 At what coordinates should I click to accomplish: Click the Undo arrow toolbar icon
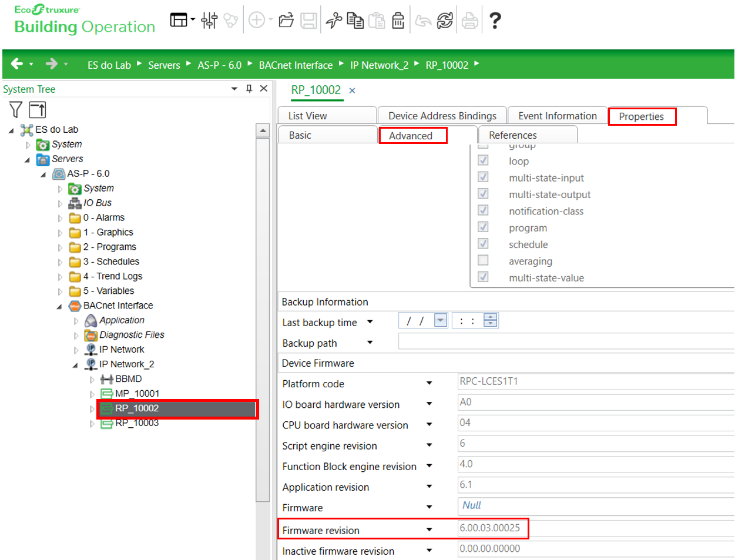click(x=423, y=21)
